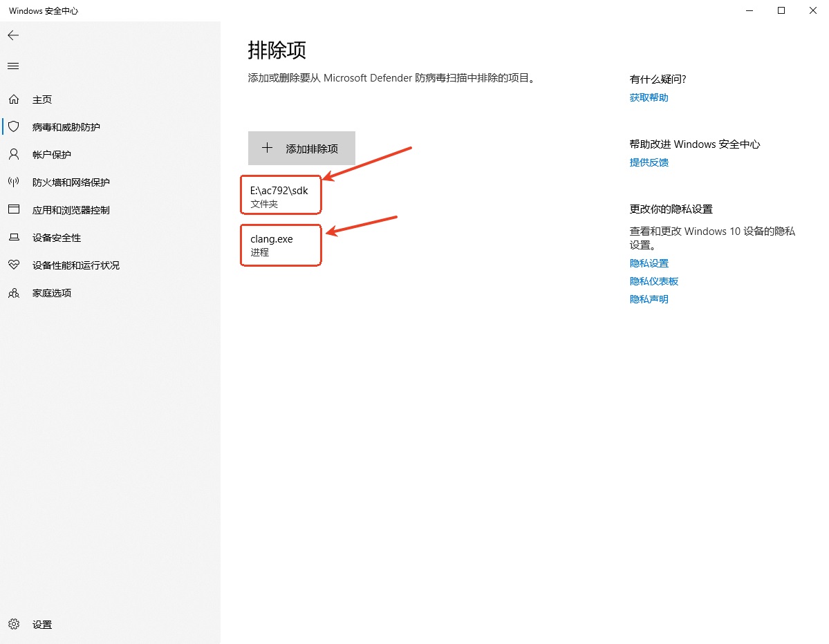Expand the E:\ac792\sdk folder exclusion
This screenshot has height=644, width=829.
coord(280,196)
